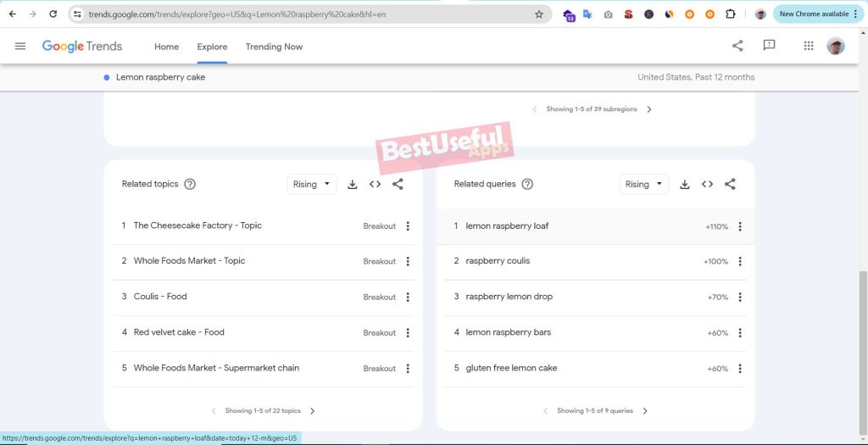Go to next page of related topics
Screen dimensions: 868x445
(x=312, y=411)
